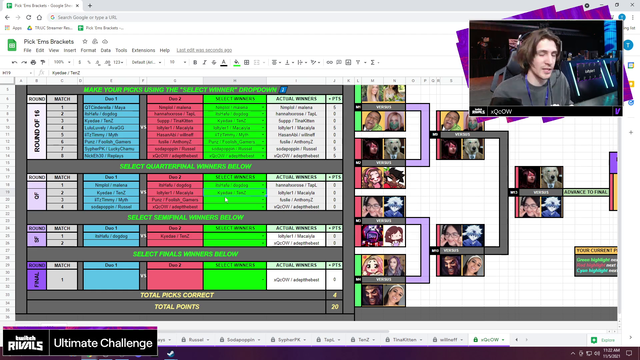Screen dimensions: 640x360
Task: Switch to the SypherPK sheet tab
Action: click(x=289, y=340)
